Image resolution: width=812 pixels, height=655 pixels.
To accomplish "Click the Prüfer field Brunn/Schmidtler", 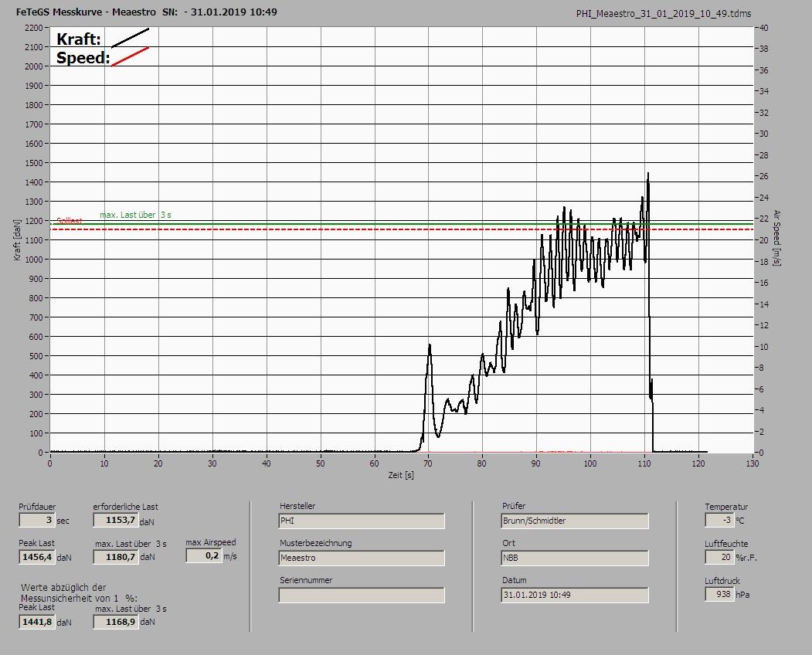I will [575, 521].
